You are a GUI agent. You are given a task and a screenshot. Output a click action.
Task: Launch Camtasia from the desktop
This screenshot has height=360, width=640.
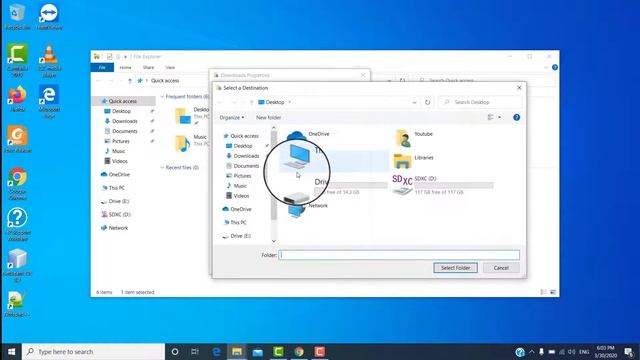(18, 60)
